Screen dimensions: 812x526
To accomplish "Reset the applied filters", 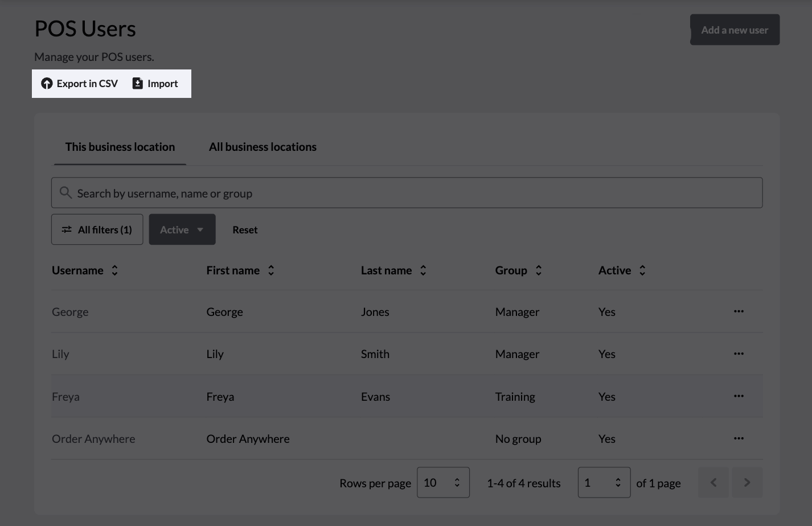I will 245,230.
